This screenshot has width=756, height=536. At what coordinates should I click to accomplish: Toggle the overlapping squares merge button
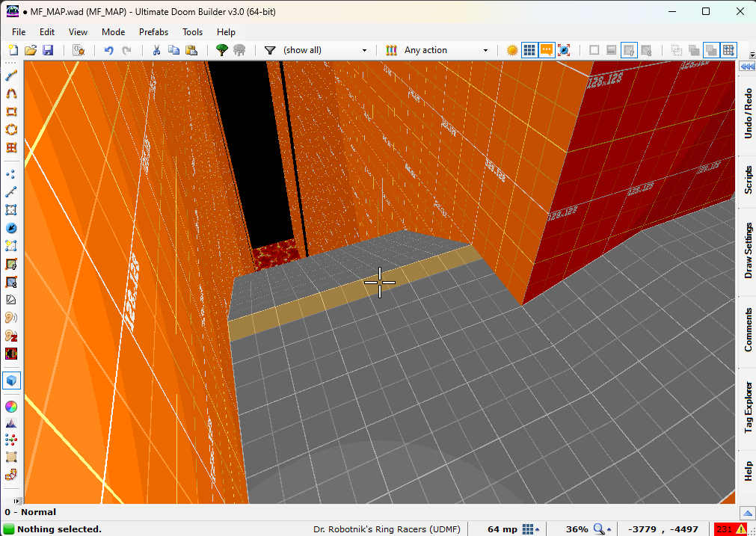[x=711, y=50]
